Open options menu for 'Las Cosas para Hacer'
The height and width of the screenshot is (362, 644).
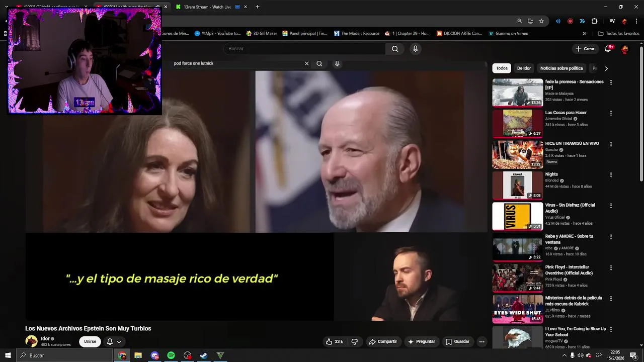pos(611,113)
